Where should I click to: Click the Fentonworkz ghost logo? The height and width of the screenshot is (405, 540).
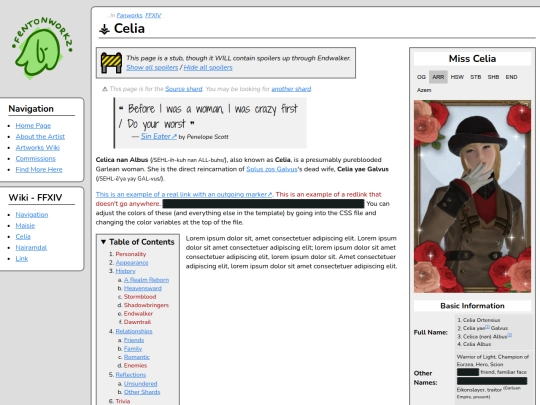tap(42, 48)
